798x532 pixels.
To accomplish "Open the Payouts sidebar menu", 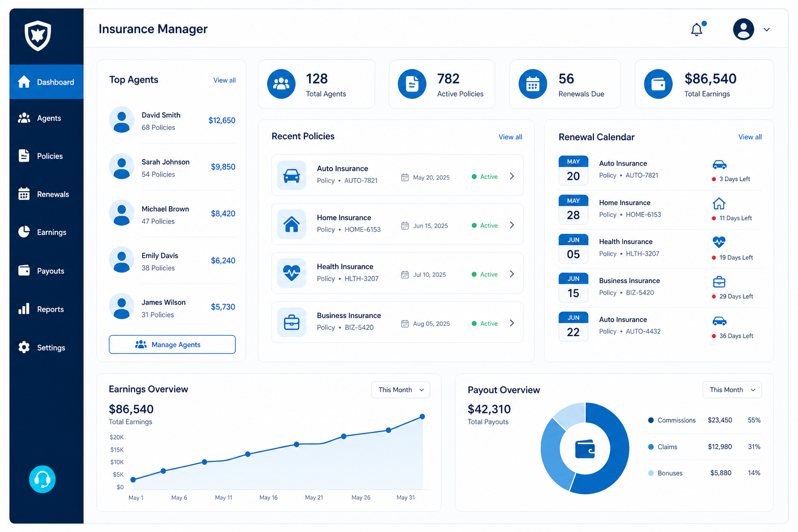I will [46, 271].
